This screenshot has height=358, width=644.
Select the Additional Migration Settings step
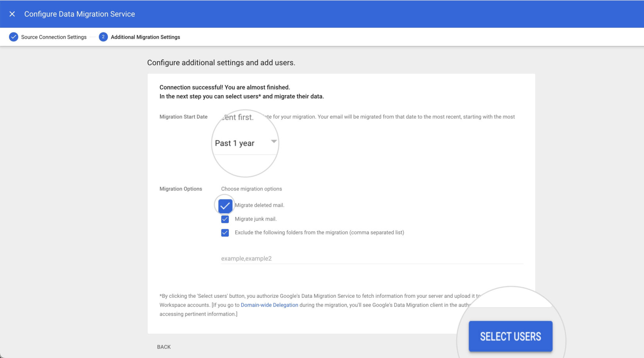145,36
